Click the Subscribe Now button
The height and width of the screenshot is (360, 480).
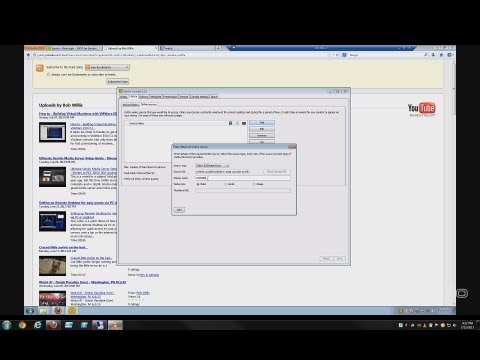point(117,81)
